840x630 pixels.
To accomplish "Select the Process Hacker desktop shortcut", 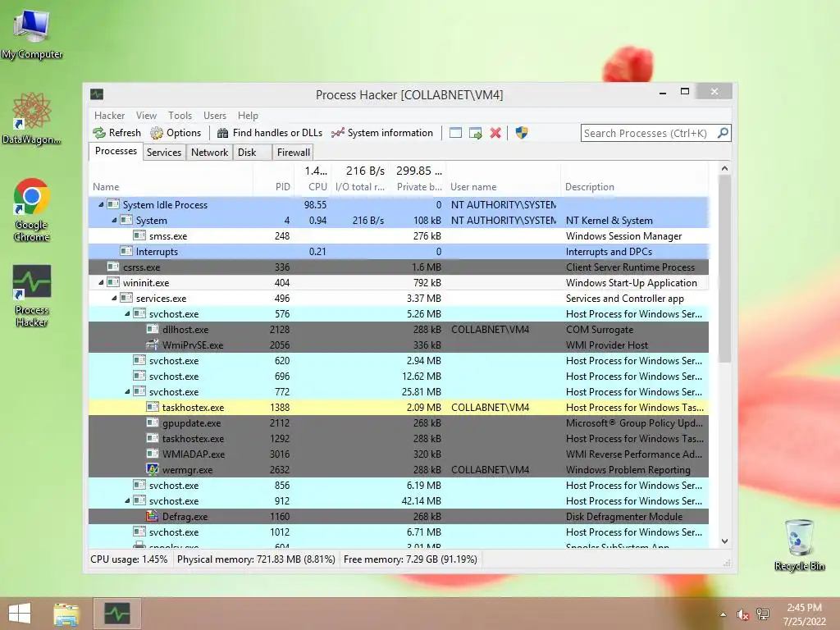I will [x=32, y=295].
